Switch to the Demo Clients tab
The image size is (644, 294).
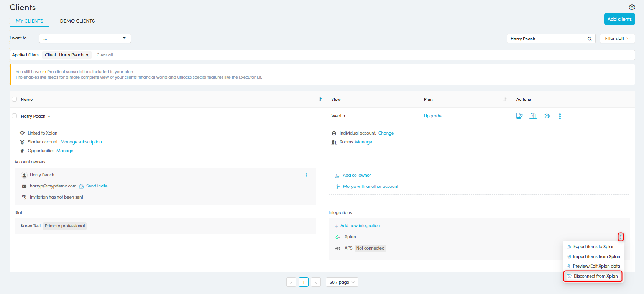click(77, 21)
